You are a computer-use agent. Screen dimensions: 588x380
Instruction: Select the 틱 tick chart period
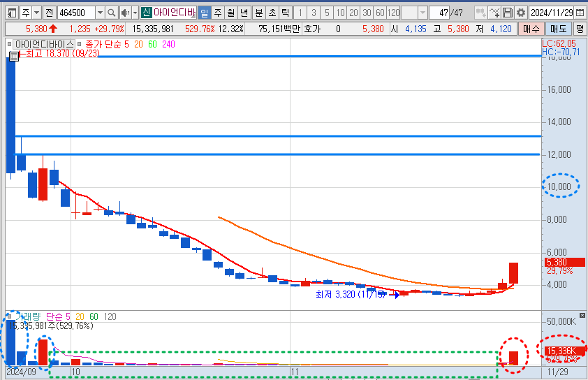tap(286, 13)
